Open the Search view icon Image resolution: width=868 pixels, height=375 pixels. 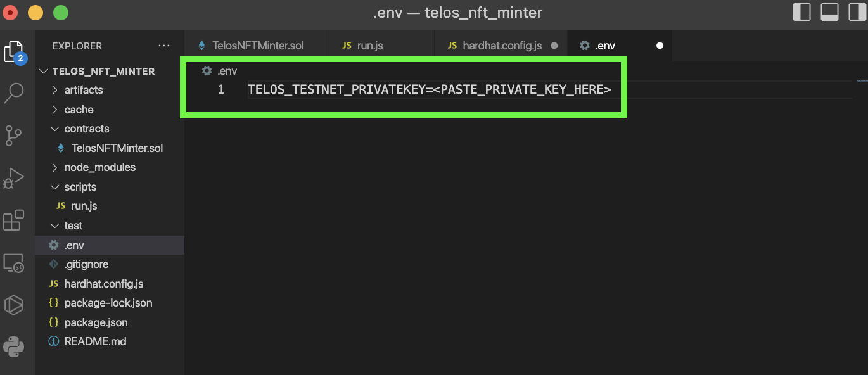(14, 92)
